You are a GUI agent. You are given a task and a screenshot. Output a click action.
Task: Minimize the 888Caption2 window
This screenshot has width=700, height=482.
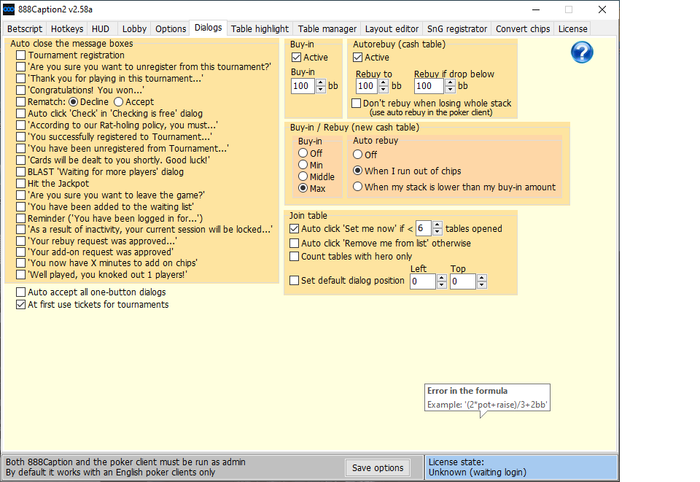(536, 9)
